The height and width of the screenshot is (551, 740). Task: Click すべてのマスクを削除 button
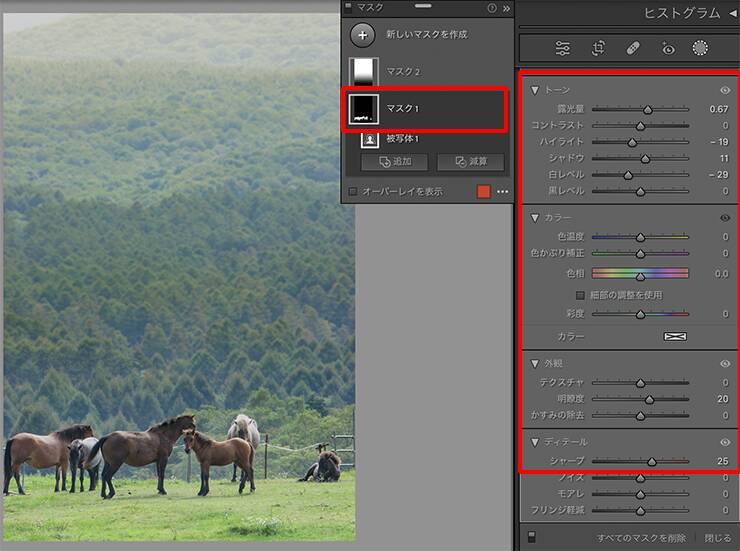(x=640, y=537)
